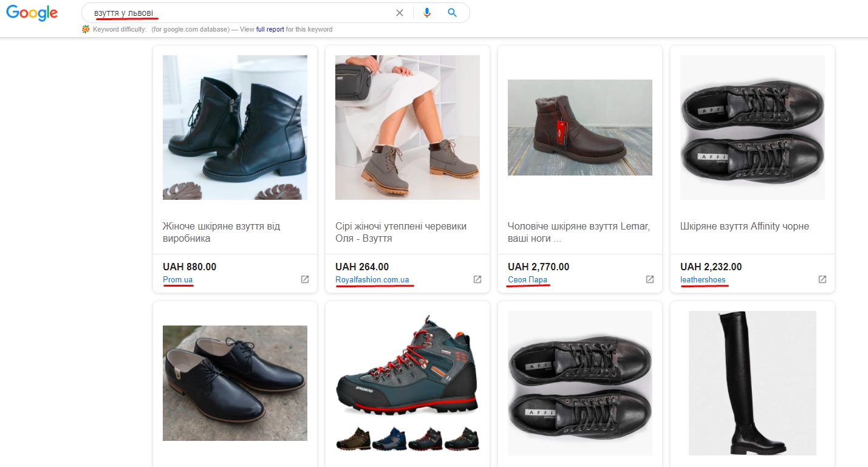The height and width of the screenshot is (467, 868).
Task: Click the Google logo
Action: click(x=32, y=13)
